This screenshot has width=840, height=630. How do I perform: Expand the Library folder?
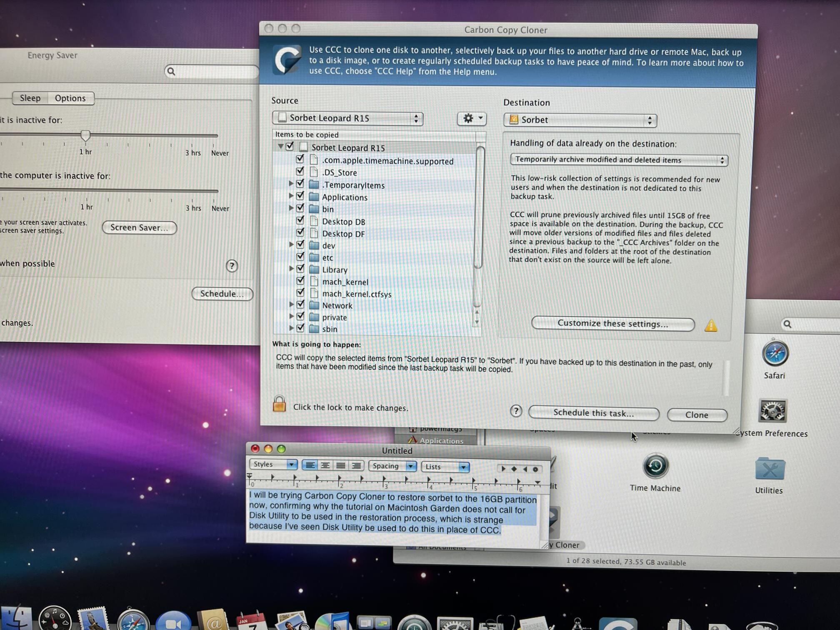291,268
